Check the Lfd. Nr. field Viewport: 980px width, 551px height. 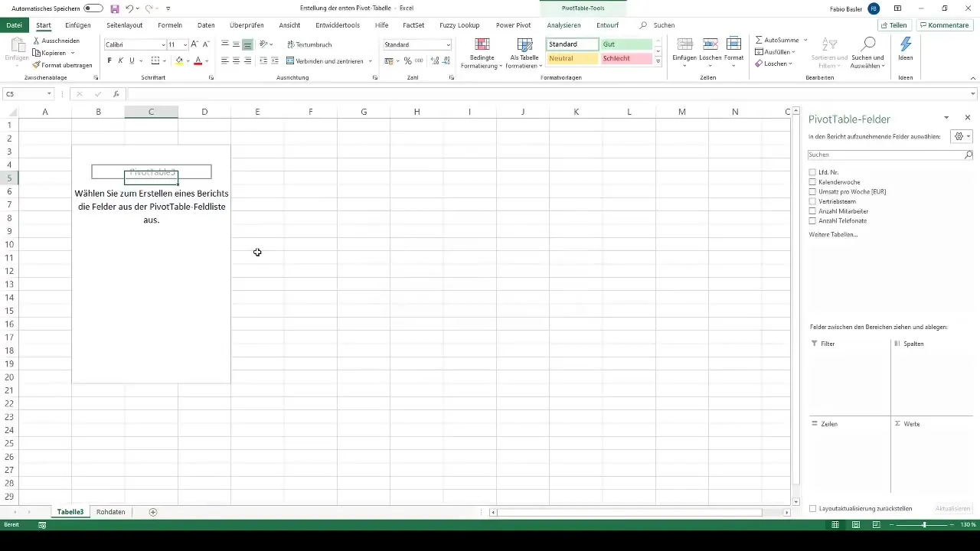pos(812,172)
